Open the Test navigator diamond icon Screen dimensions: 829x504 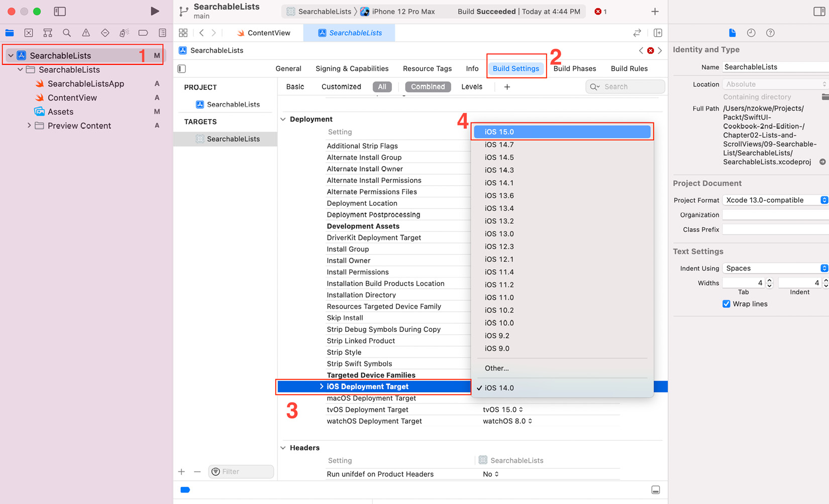(x=105, y=33)
